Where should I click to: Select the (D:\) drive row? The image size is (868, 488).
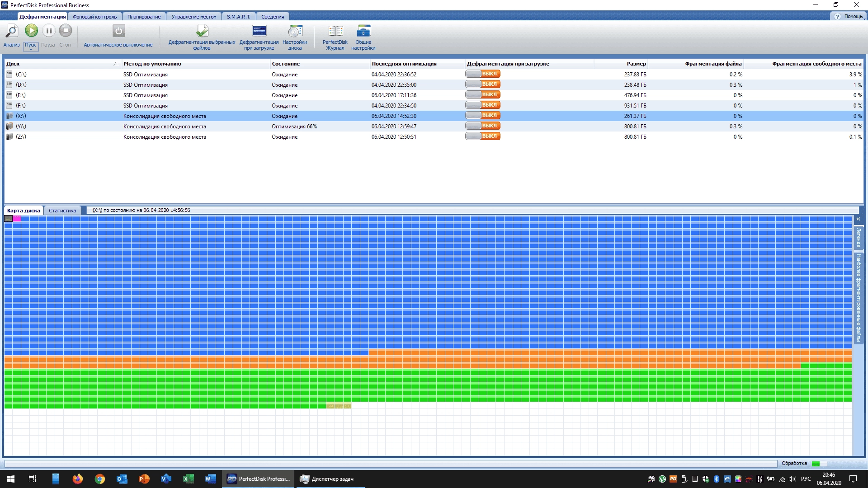[434, 84]
